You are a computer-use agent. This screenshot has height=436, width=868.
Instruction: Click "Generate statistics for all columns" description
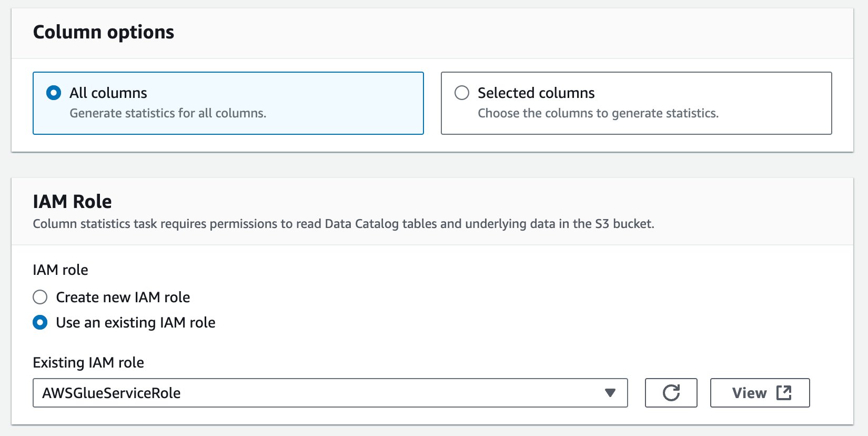point(168,113)
